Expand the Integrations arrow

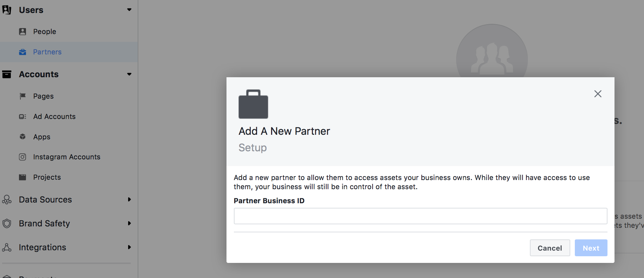click(129, 247)
